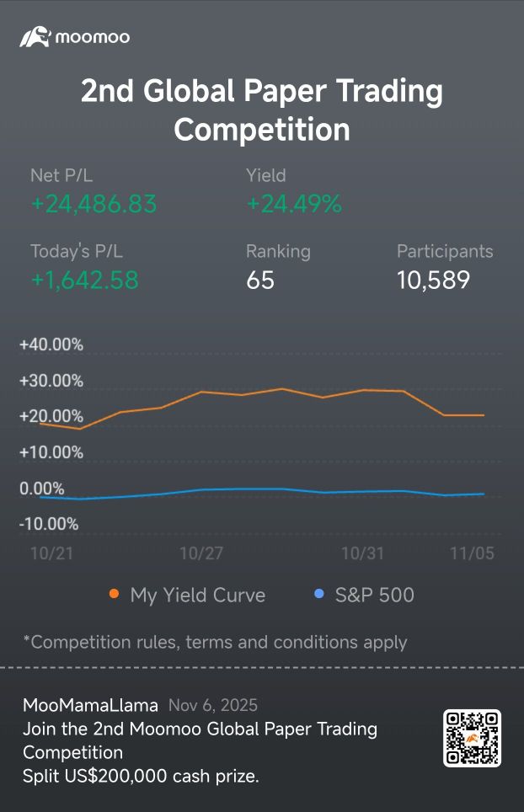Click the Net P/L value +24,486.83
This screenshot has height=812, width=524.
[94, 205]
